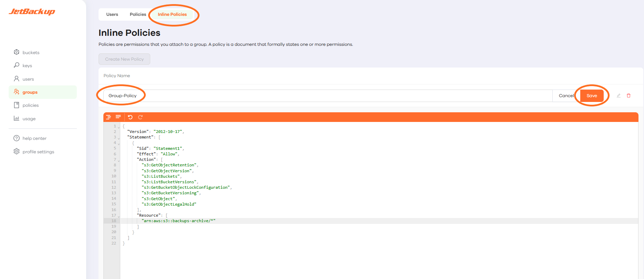Open profile settings

[x=38, y=152]
